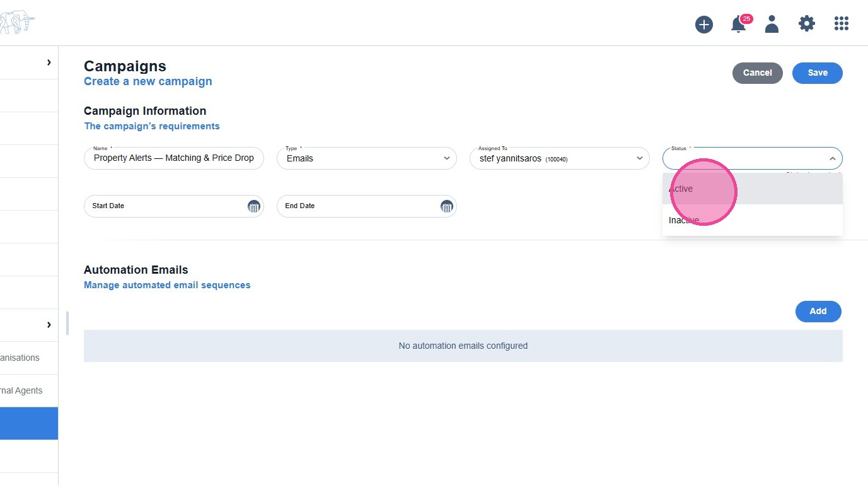The width and height of the screenshot is (868, 485).
Task: Open the Type dropdown showing Emails
Action: (x=367, y=158)
